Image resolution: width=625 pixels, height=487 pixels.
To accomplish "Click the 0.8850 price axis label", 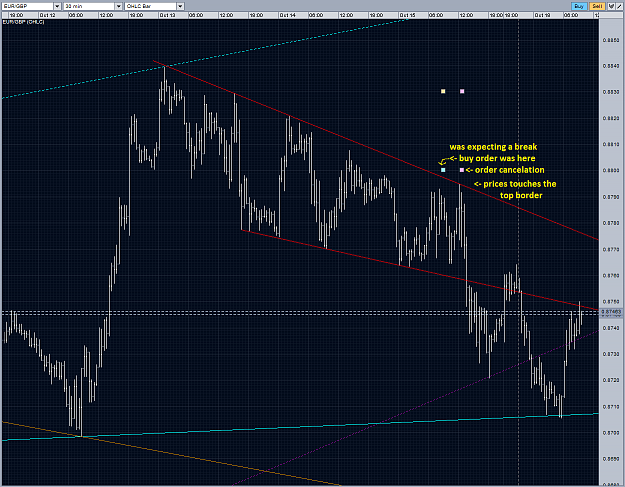I will [611, 40].
